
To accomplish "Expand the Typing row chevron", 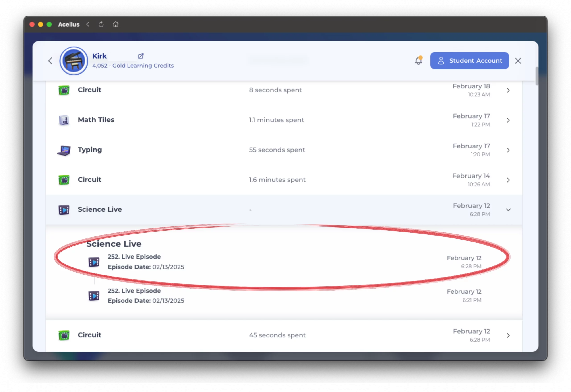I will tap(508, 150).
